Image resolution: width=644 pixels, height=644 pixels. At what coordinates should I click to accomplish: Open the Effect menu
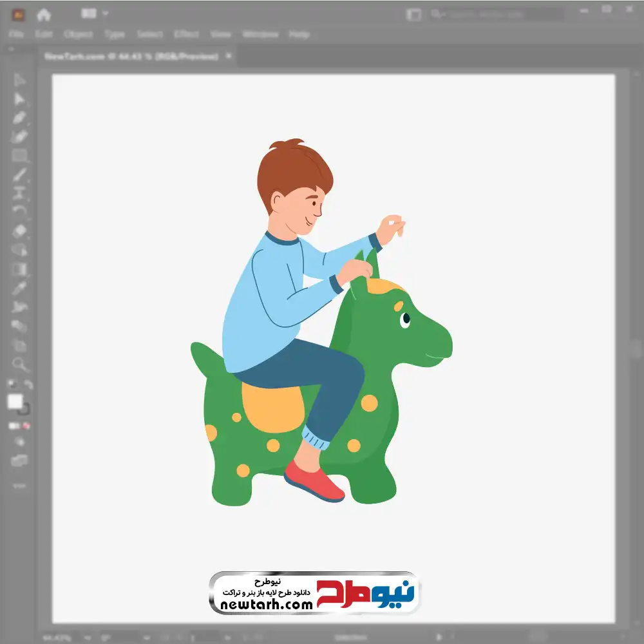click(187, 34)
